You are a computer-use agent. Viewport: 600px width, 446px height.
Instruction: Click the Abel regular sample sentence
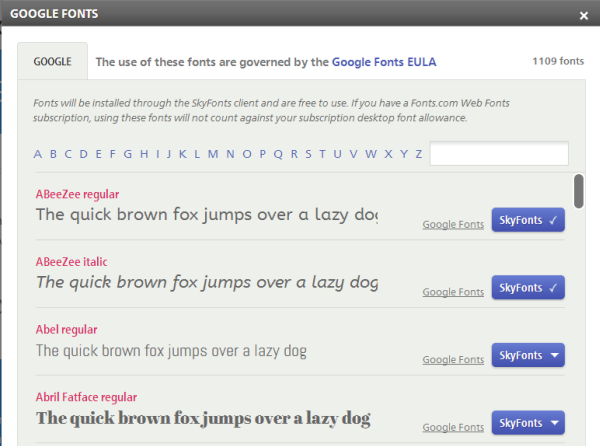coord(171,351)
